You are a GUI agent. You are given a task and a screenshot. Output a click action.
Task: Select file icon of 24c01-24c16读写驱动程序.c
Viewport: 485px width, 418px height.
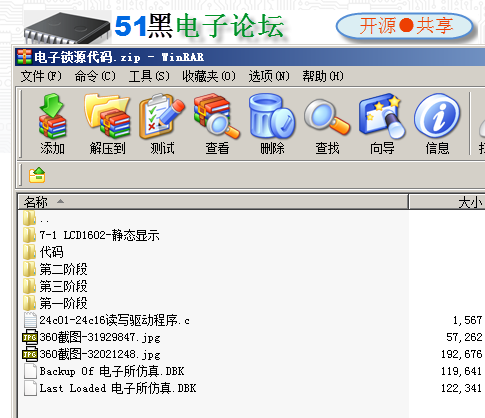point(30,320)
